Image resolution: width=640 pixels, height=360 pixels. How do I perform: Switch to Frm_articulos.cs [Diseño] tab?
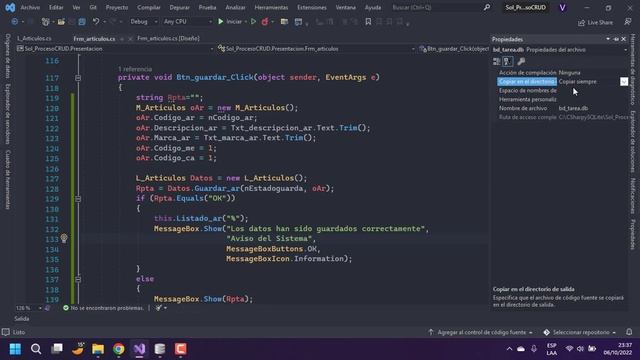168,38
